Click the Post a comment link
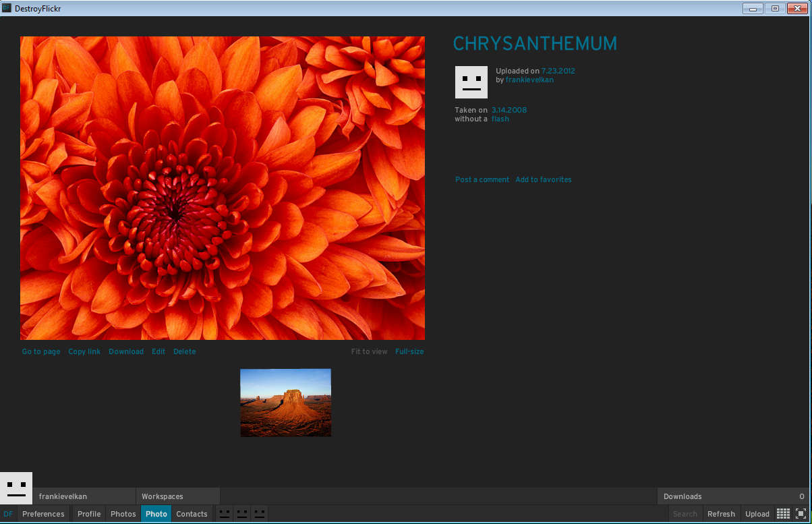Image resolution: width=812 pixels, height=524 pixels. point(482,179)
